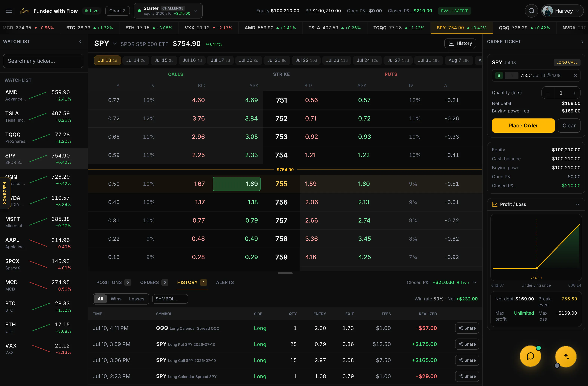Click the 752 strike row call bid 3.76
Screen dimensions: 588x386
pos(198,118)
